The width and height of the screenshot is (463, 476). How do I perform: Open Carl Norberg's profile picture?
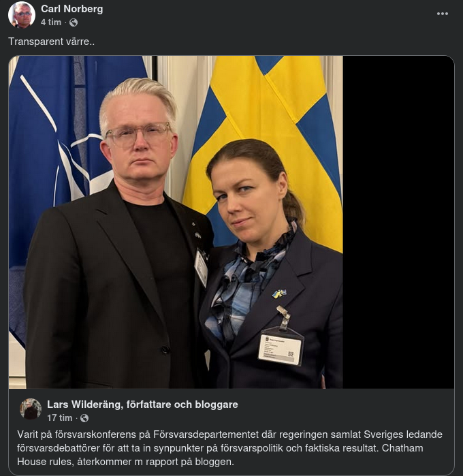pos(22,14)
